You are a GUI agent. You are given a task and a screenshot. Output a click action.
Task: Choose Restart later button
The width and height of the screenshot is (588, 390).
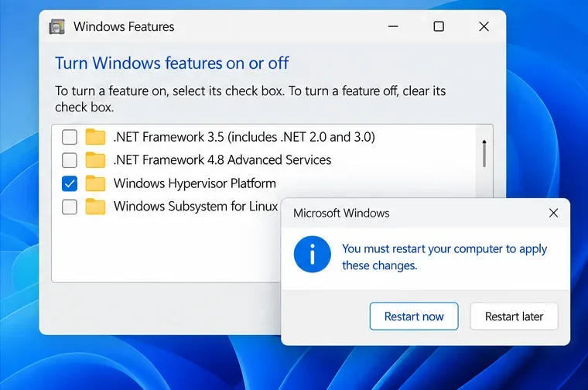(x=514, y=316)
